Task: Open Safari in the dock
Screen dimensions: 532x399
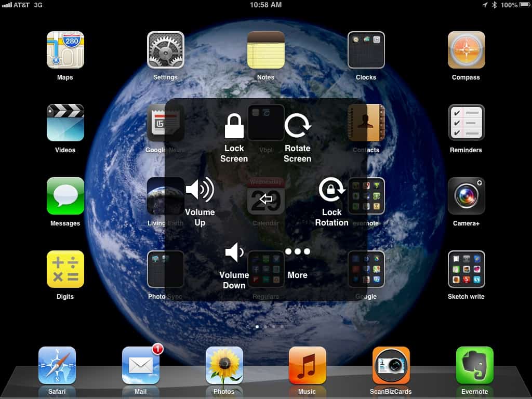Action: click(x=57, y=365)
